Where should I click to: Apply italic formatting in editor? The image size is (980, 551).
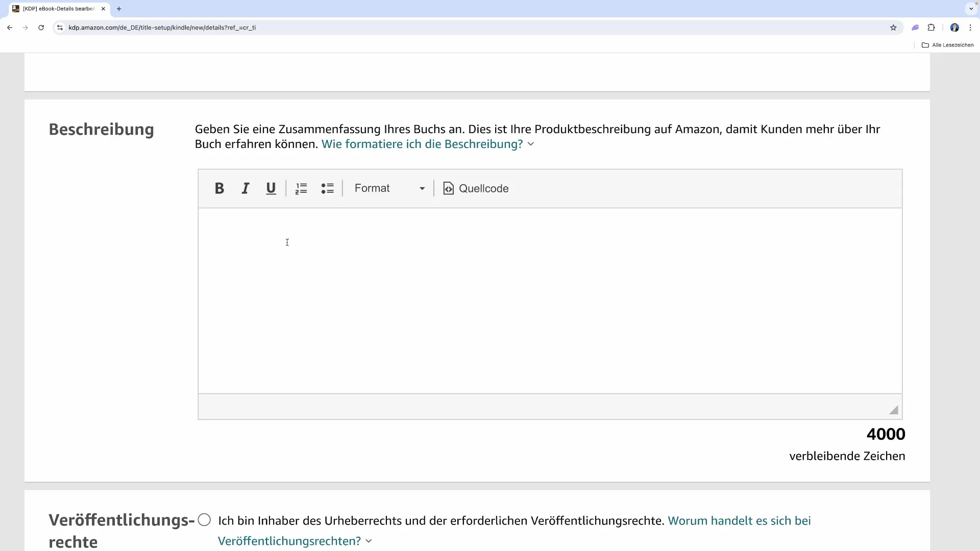pyautogui.click(x=246, y=188)
